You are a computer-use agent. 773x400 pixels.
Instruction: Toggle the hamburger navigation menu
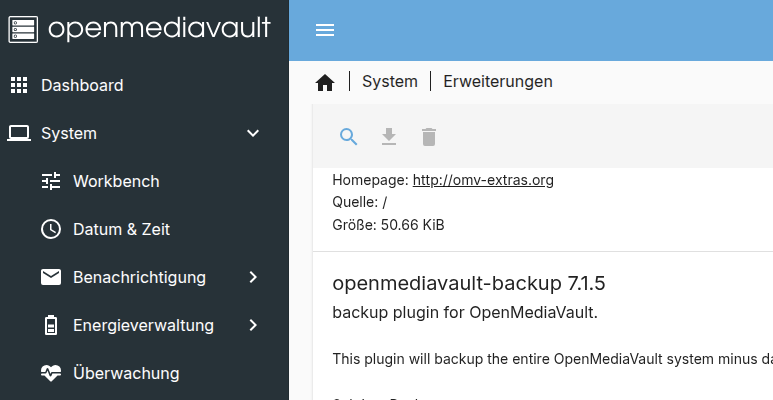point(325,30)
